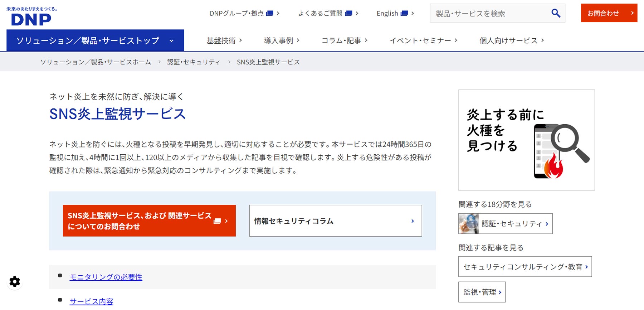Viewport: 644px width, 310px height.
Task: Click the 認証・セキュリティ lock thumbnail
Action: click(x=469, y=224)
